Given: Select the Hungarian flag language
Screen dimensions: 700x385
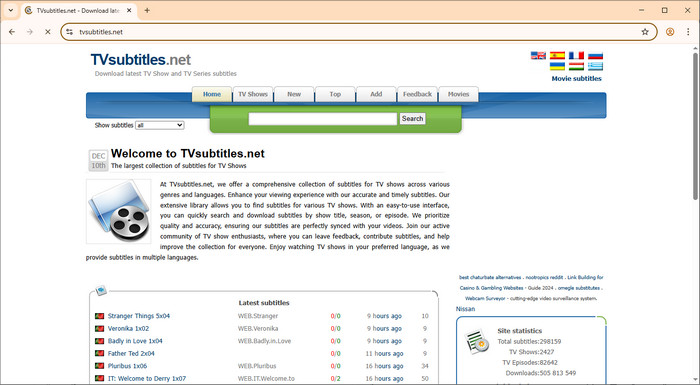Looking at the screenshot, I should point(576,66).
